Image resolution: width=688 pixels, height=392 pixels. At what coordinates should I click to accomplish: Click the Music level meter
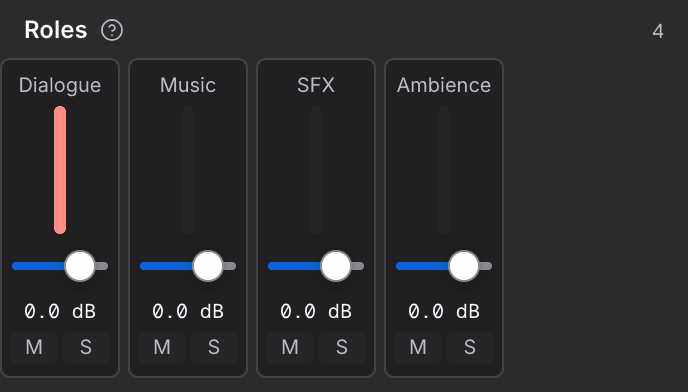click(x=188, y=170)
